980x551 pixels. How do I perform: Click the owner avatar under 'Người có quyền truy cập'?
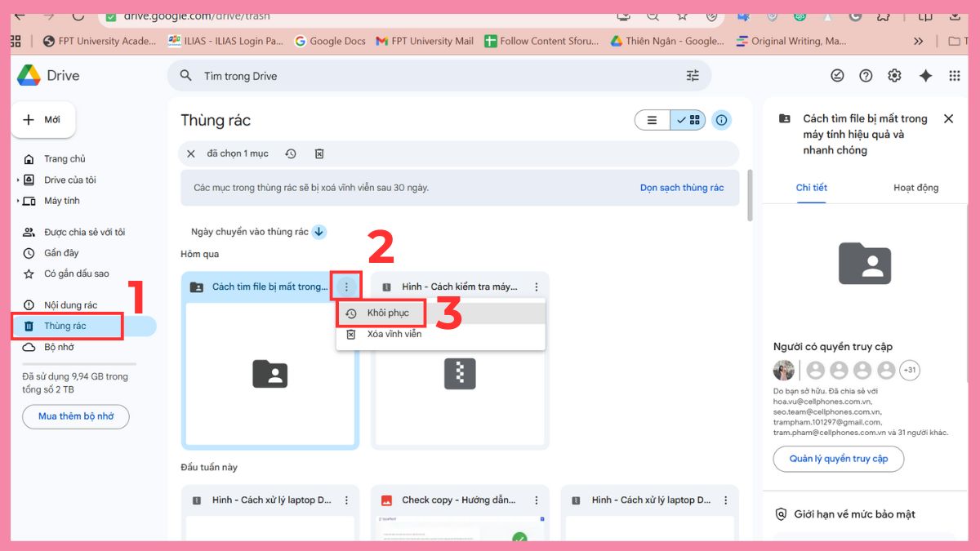(784, 371)
